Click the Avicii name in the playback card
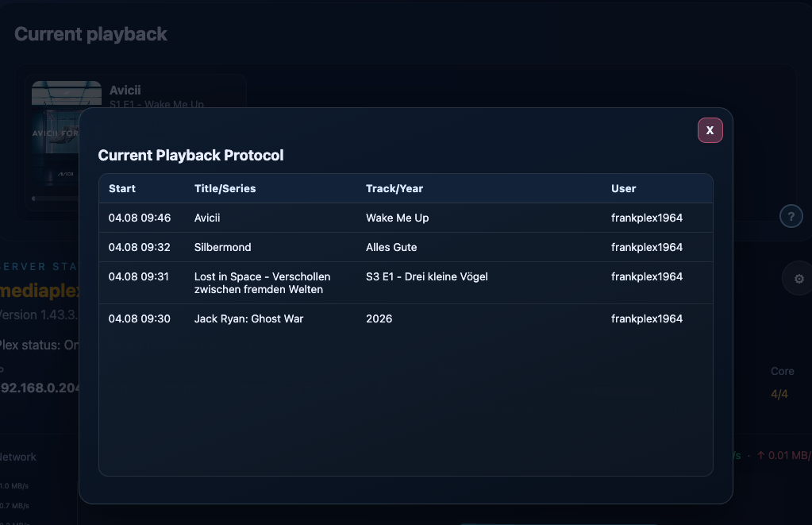Image resolution: width=812 pixels, height=525 pixels. (125, 91)
